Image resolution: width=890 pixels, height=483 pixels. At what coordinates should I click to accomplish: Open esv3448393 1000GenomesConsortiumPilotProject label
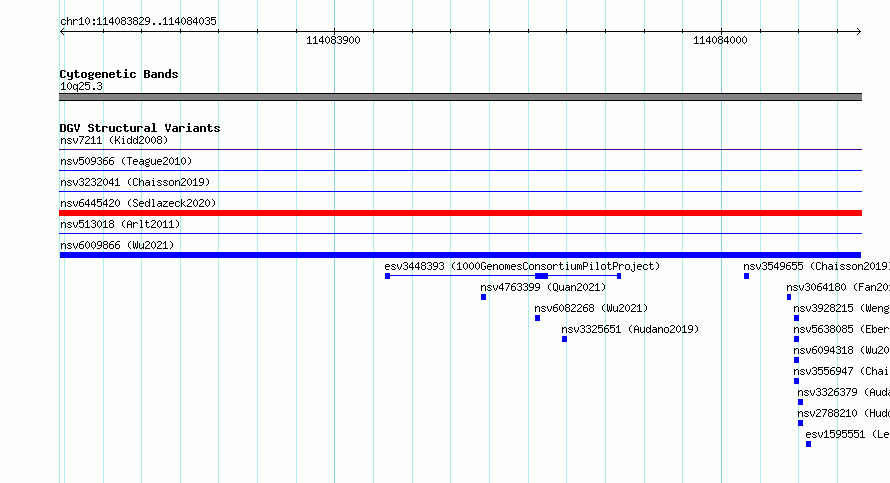click(522, 266)
